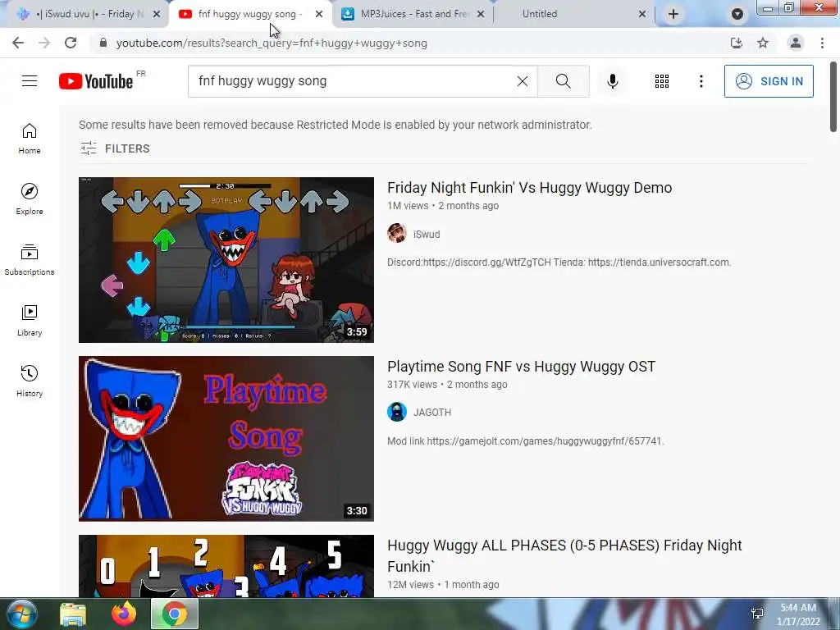
Task: Bookmark this page with the star
Action: pos(763,43)
